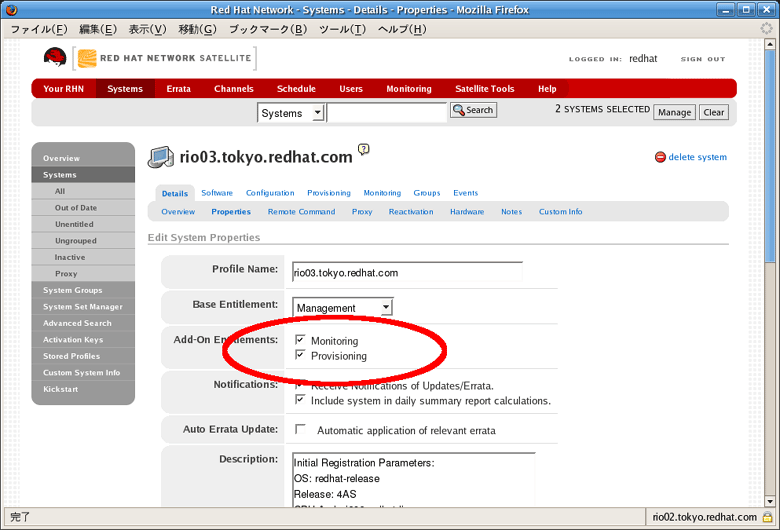Open the Schedule navigation tab
780x530 pixels.
[296, 89]
